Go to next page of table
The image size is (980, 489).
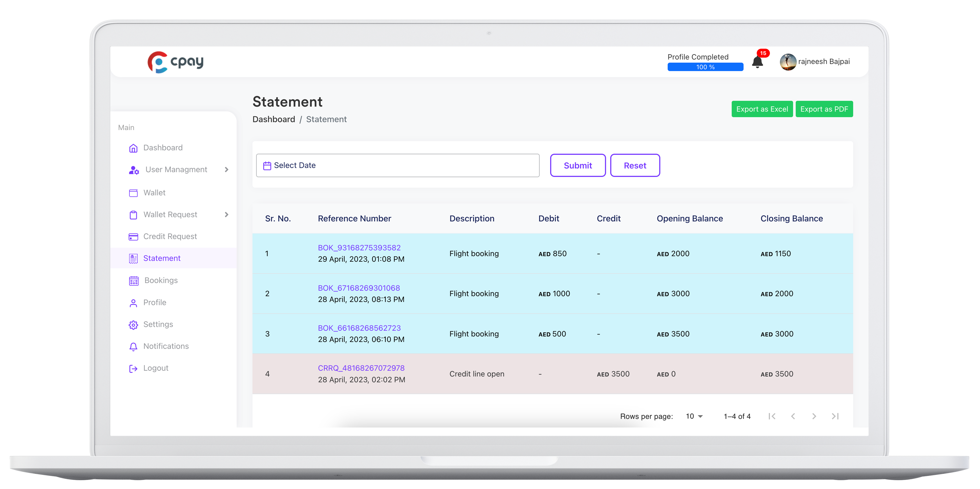point(814,416)
